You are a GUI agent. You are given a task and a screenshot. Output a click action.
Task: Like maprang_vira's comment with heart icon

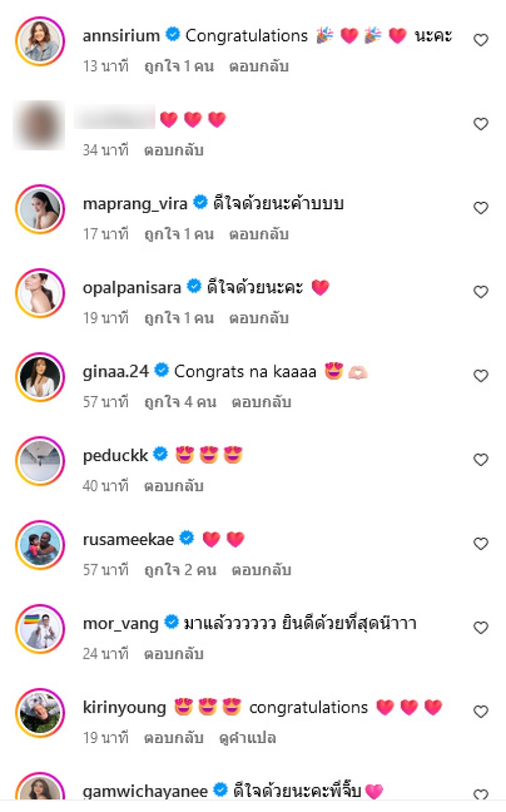coord(481,208)
